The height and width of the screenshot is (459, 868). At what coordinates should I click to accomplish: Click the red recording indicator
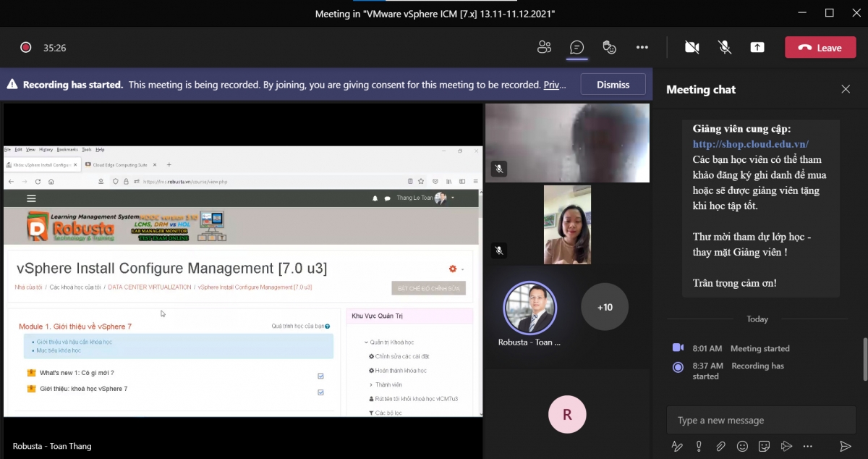point(26,48)
